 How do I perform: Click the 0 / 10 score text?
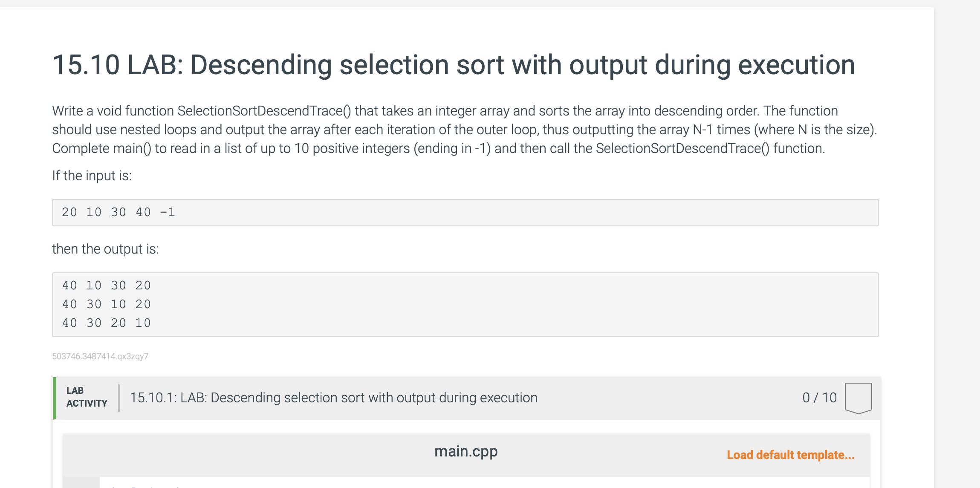coord(819,398)
